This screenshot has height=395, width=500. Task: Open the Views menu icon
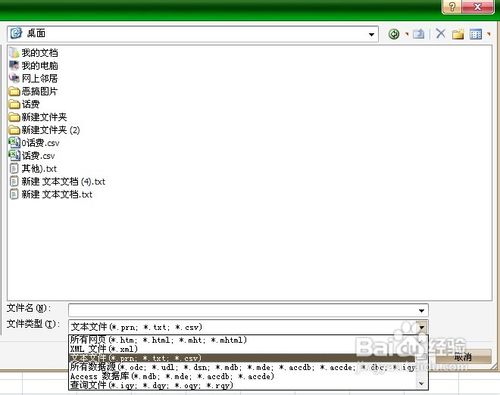[x=476, y=34]
